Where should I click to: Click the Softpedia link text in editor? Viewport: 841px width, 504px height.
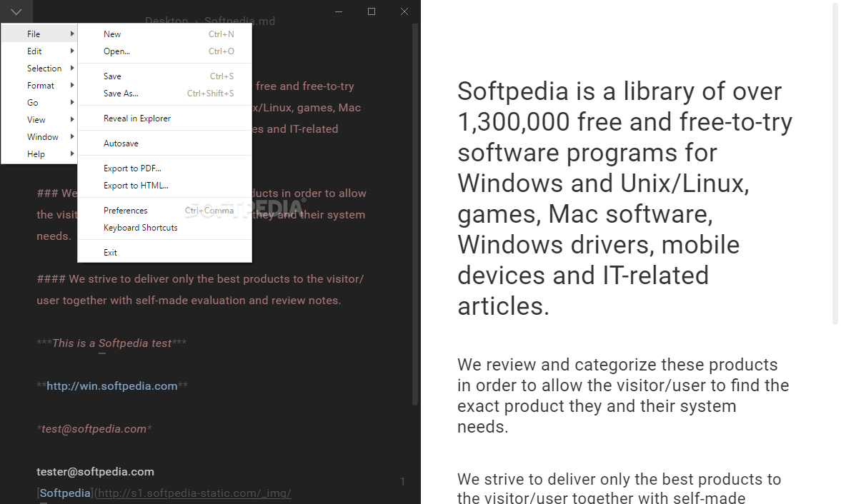pos(65,493)
